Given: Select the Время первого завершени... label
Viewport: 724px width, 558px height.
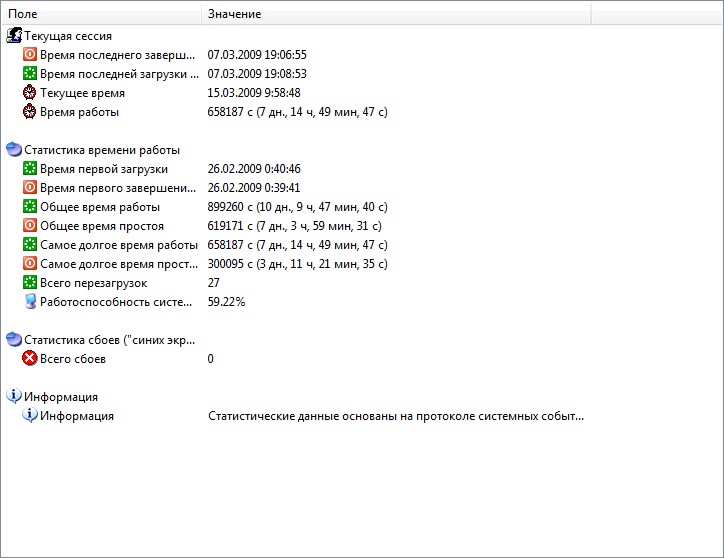Looking at the screenshot, I should tap(118, 188).
